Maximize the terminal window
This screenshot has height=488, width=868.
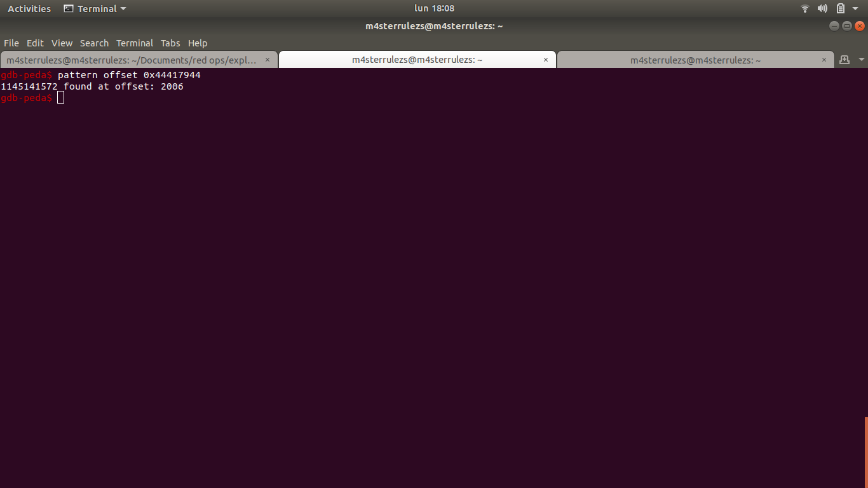(847, 26)
